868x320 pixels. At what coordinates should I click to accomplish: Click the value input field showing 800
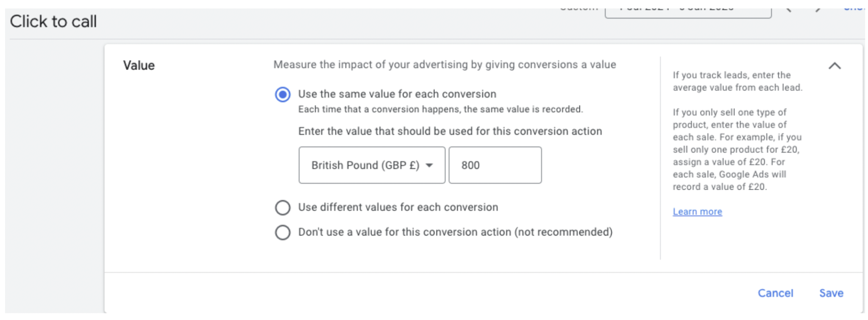(495, 165)
